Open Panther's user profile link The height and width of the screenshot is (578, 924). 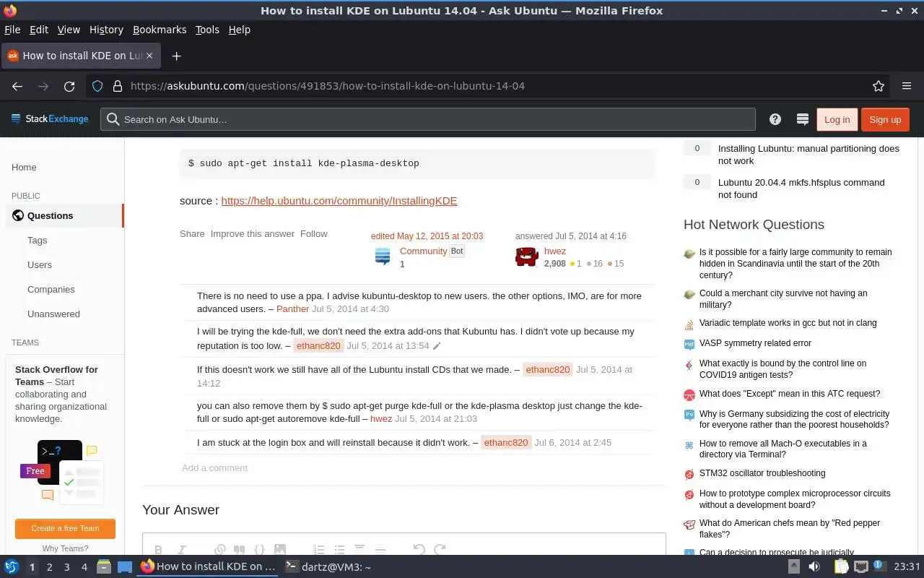coord(292,309)
